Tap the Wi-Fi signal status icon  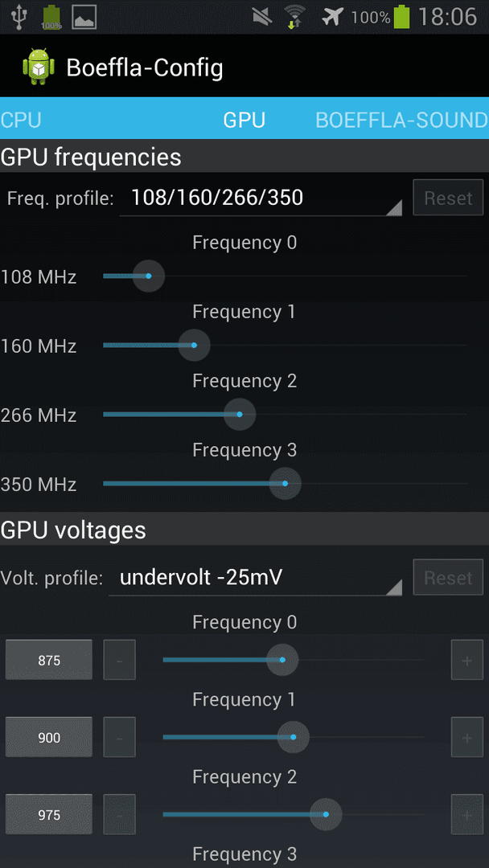click(x=295, y=17)
